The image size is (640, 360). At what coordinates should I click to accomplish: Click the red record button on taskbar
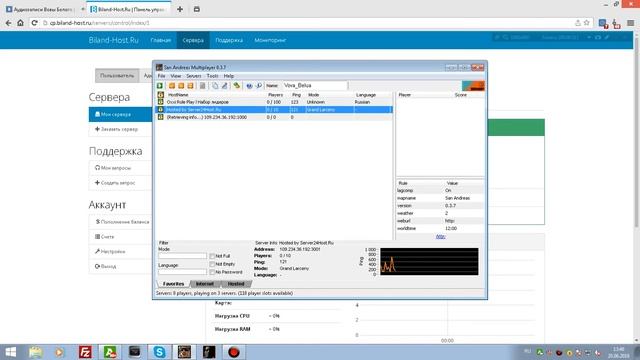(x=233, y=352)
